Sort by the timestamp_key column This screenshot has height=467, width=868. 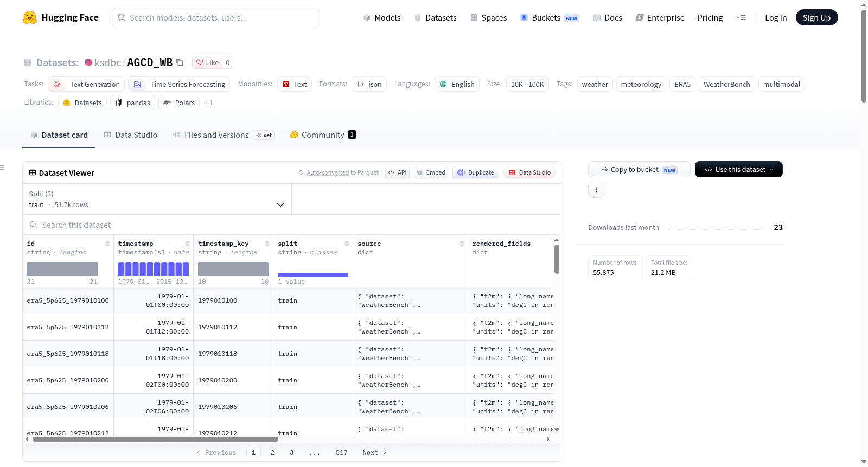click(267, 244)
